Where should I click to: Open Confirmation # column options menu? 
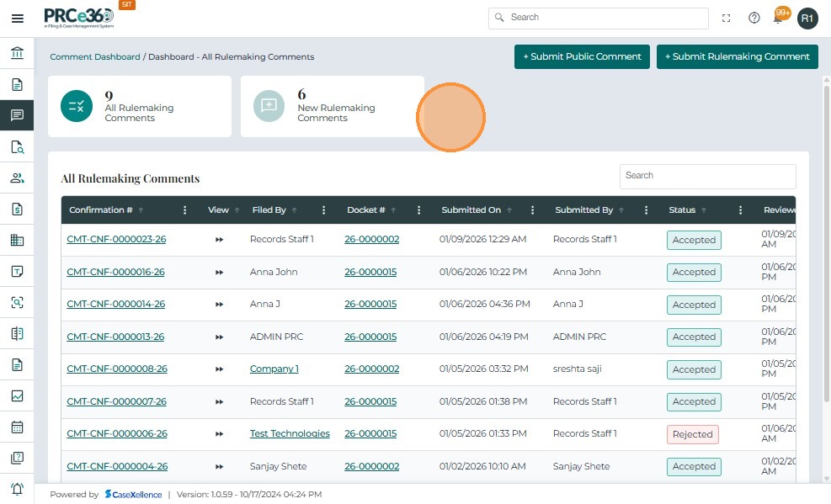coord(185,210)
